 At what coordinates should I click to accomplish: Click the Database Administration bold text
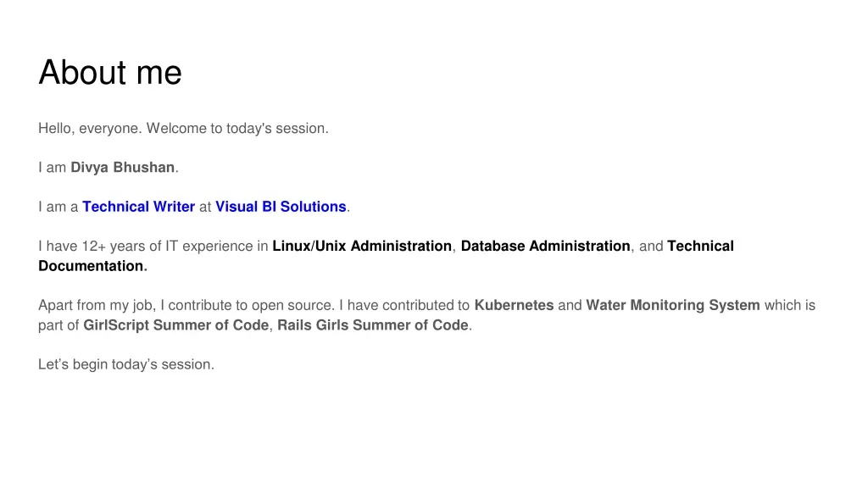[x=545, y=246]
